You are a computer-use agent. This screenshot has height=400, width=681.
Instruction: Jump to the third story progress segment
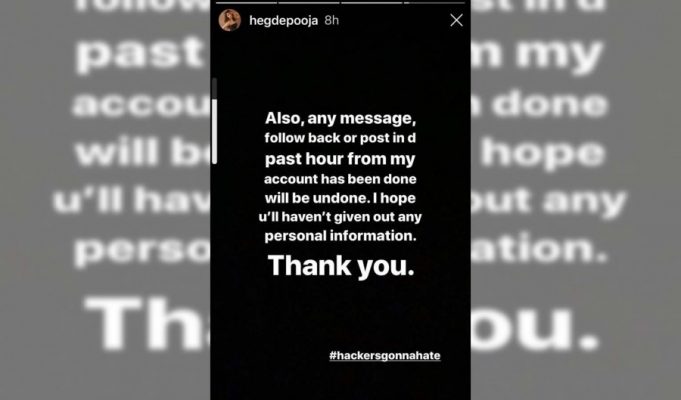click(x=371, y=3)
